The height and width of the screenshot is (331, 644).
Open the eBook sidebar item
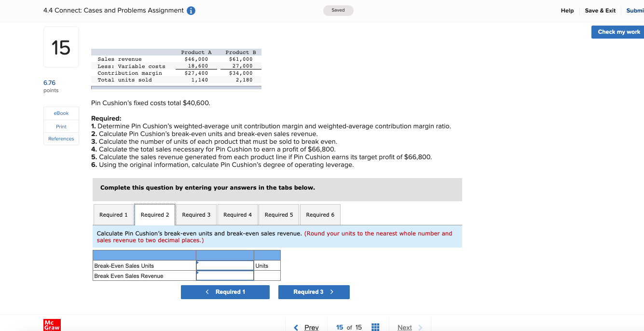[61, 113]
